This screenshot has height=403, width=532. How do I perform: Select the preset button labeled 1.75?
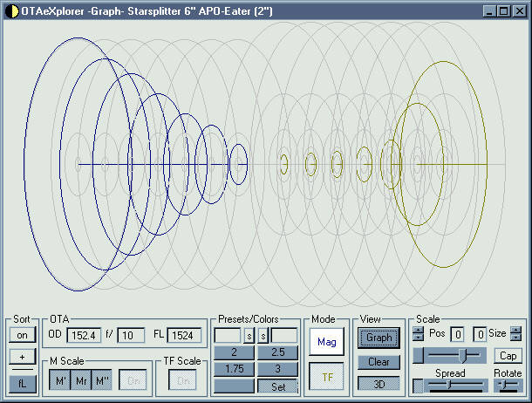234,369
